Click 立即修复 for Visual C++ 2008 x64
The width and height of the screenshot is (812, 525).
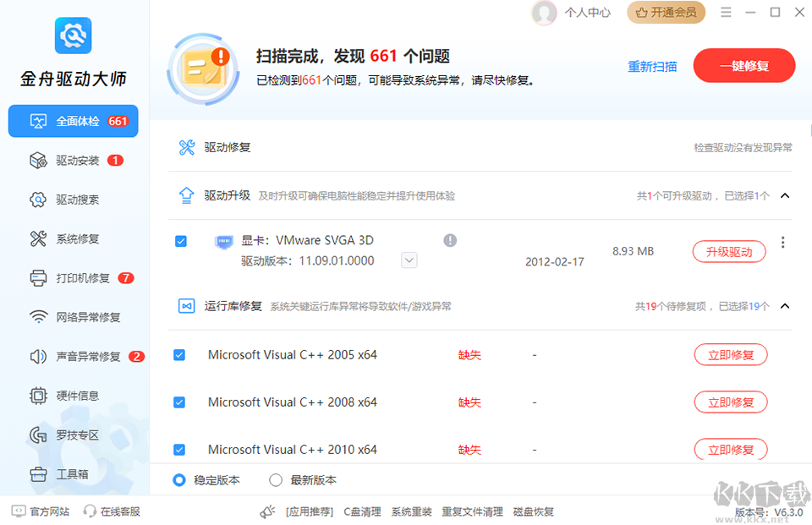click(731, 402)
